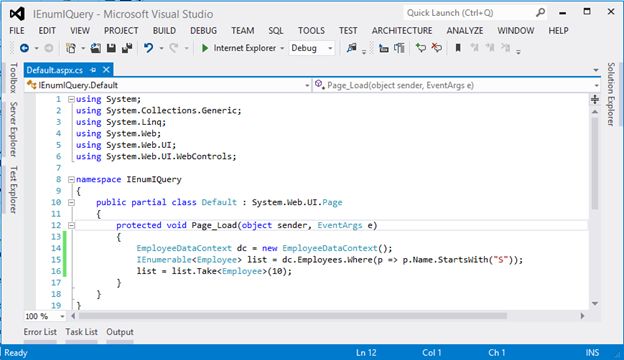Open the BUILD menu
Viewport: 624px width, 360px height.
[164, 31]
